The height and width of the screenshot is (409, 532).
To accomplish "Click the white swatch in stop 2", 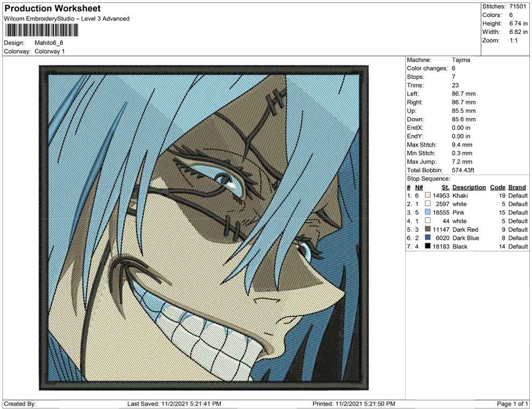I will click(x=428, y=203).
